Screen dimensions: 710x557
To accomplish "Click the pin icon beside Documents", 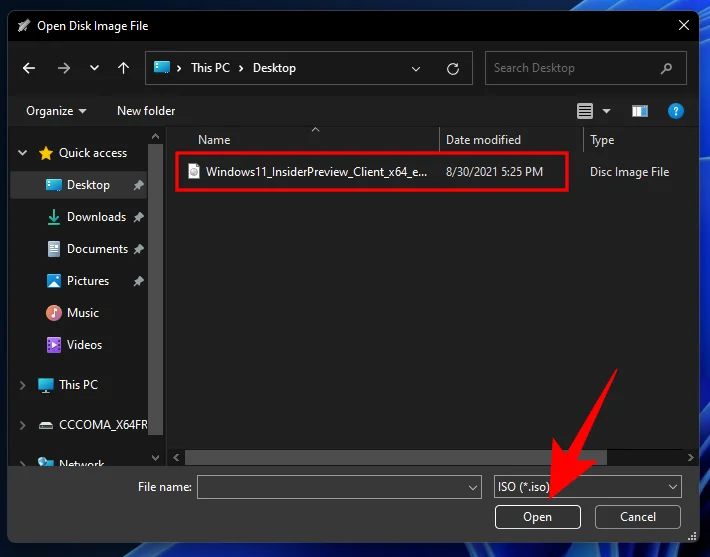I will 139,249.
